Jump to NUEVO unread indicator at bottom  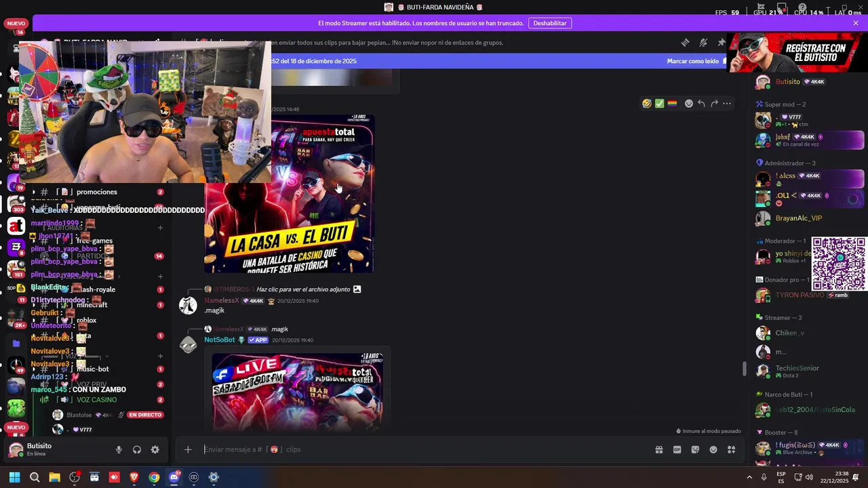[16, 428]
